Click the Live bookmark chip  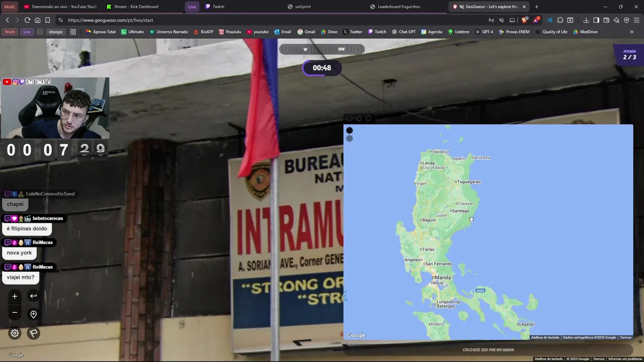(27, 32)
